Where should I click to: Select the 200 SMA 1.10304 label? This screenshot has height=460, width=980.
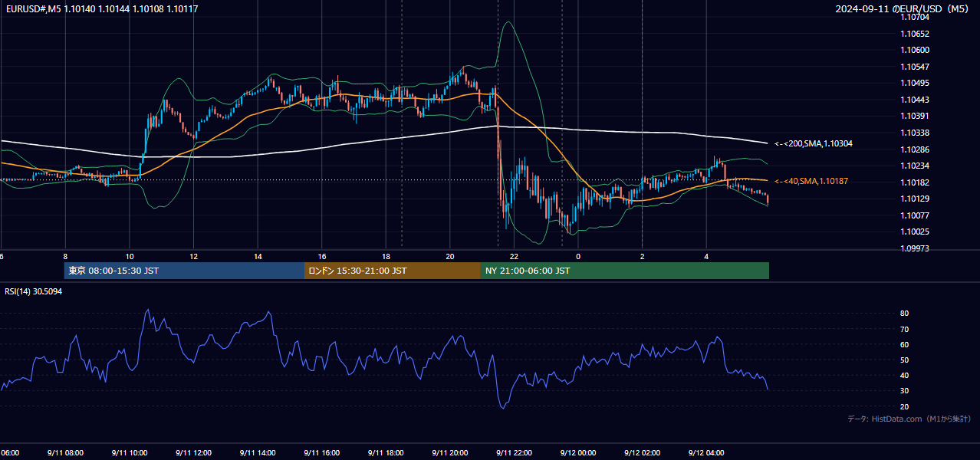[x=814, y=143]
